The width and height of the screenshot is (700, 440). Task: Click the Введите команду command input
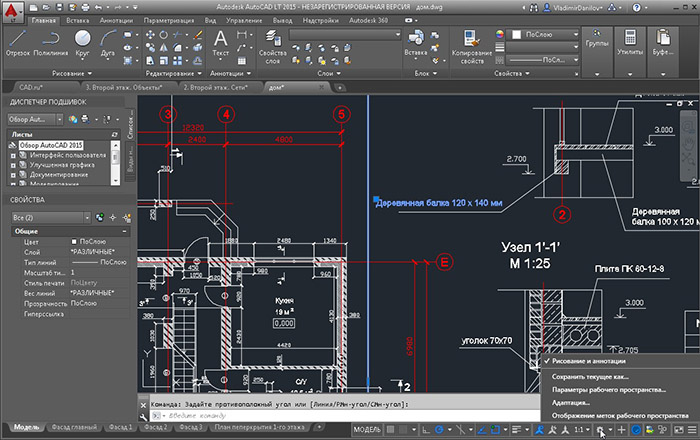tap(344, 415)
